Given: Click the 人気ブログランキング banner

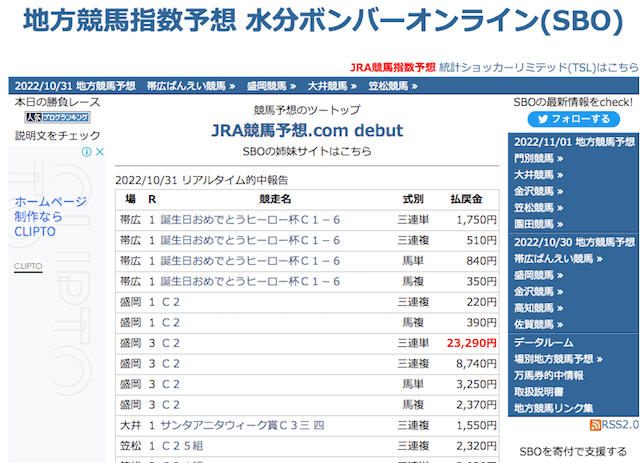Looking at the screenshot, I should tap(57, 118).
